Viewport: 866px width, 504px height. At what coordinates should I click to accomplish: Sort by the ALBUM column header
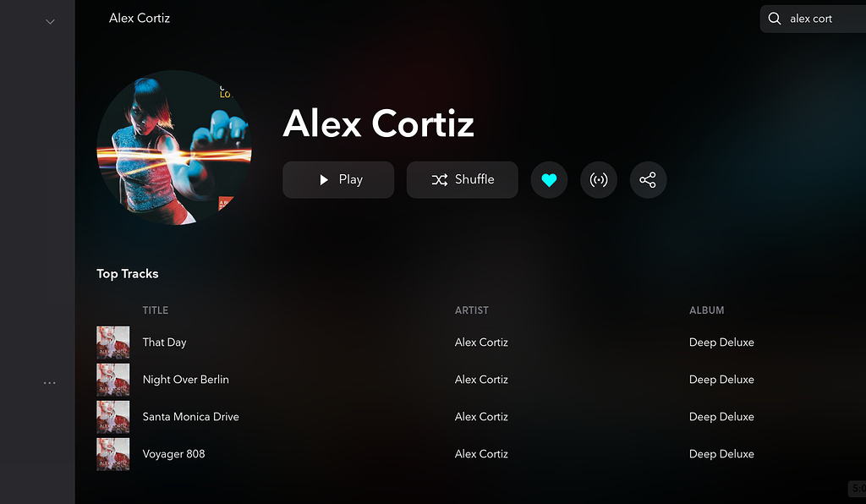click(x=706, y=310)
